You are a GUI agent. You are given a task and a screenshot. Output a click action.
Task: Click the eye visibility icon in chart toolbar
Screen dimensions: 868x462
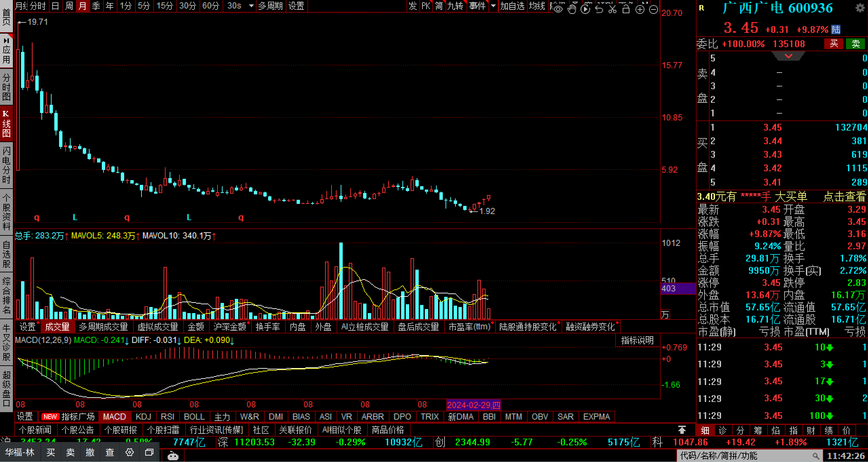click(x=558, y=9)
